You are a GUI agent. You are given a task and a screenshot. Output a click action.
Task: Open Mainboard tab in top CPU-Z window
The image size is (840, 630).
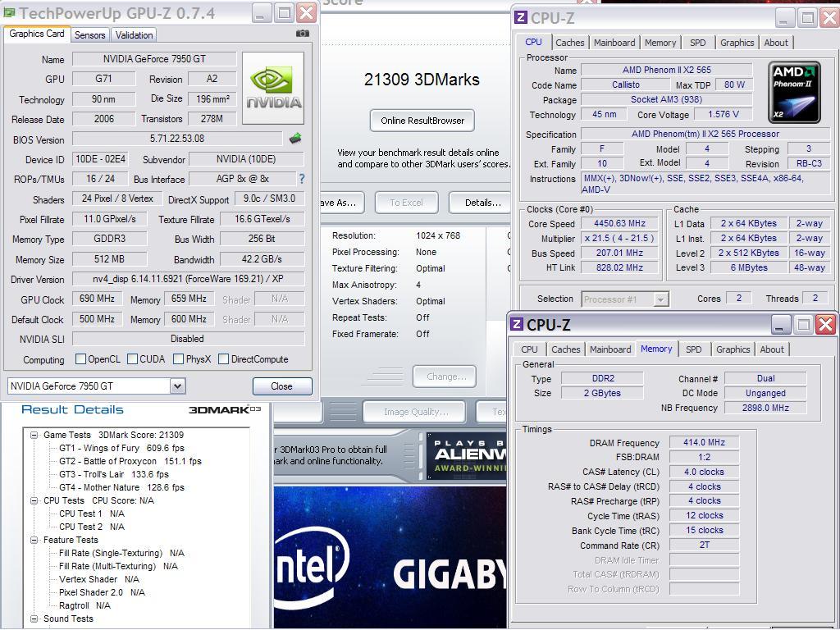coord(614,43)
